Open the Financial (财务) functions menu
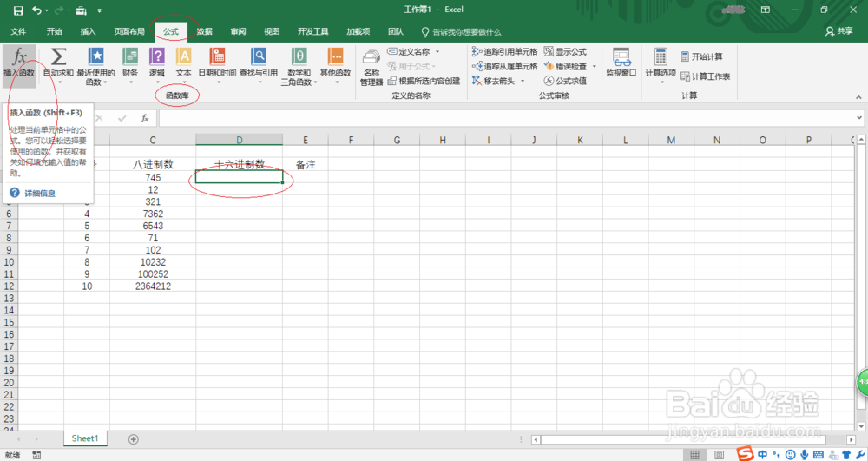The image size is (868, 461). (x=130, y=63)
